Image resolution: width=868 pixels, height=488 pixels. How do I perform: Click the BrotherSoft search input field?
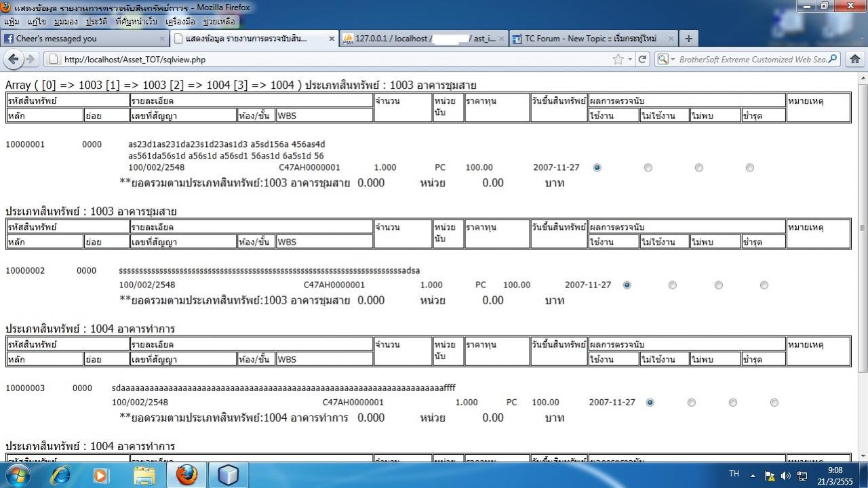752,59
